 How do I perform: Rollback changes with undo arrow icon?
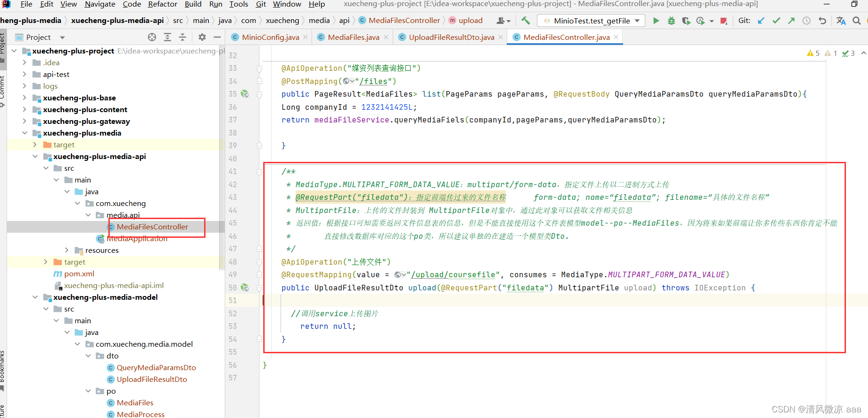[x=822, y=21]
